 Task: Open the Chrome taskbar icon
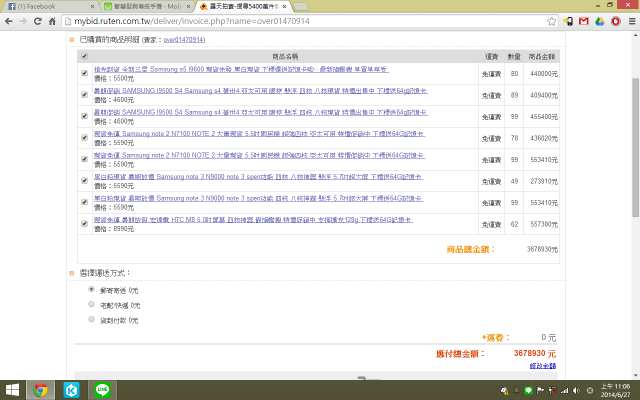coord(40,390)
